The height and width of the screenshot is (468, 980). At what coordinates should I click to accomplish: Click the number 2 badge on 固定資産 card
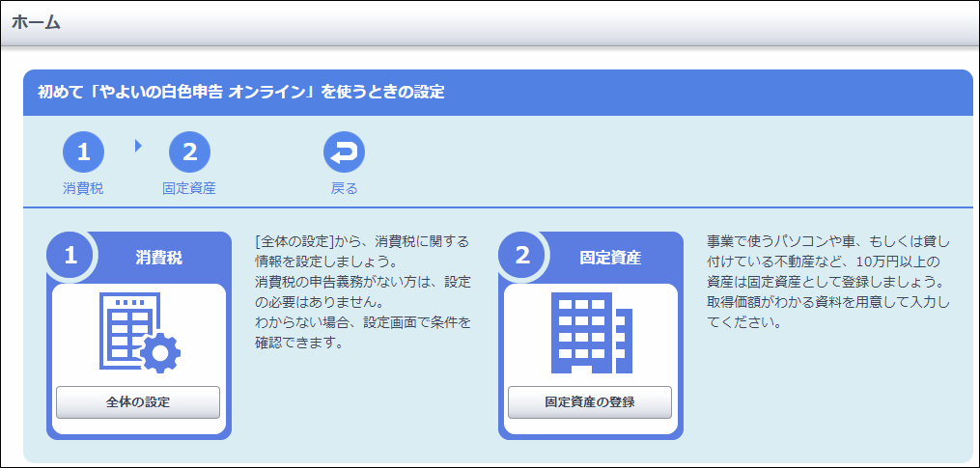click(522, 256)
